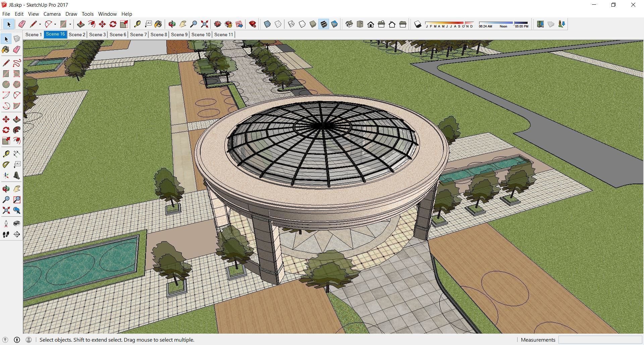
Task: Pick the Push/Pull tool in top toolbar
Action: (80, 24)
